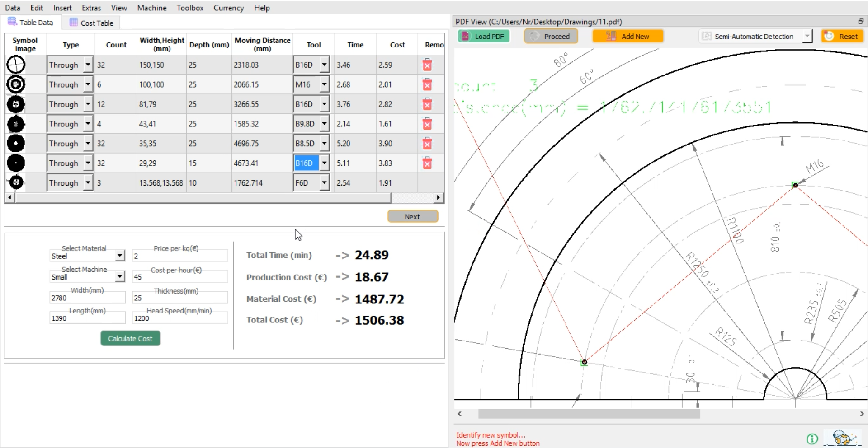Expand the Select Material dropdown

pyautogui.click(x=120, y=256)
